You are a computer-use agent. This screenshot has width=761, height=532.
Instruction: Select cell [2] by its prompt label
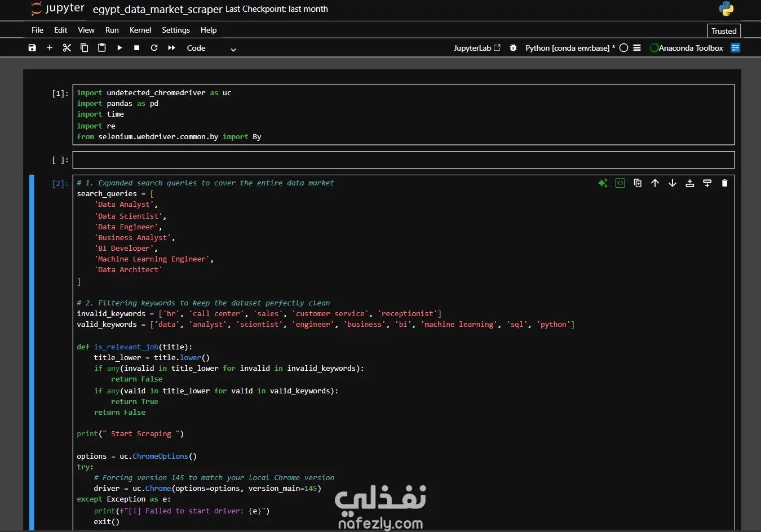[60, 184]
